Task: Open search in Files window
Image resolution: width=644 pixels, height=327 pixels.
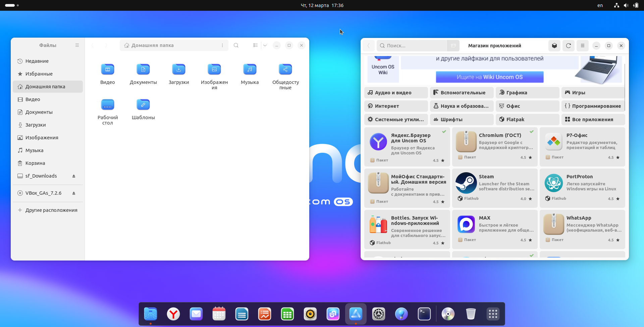Action: pyautogui.click(x=236, y=45)
